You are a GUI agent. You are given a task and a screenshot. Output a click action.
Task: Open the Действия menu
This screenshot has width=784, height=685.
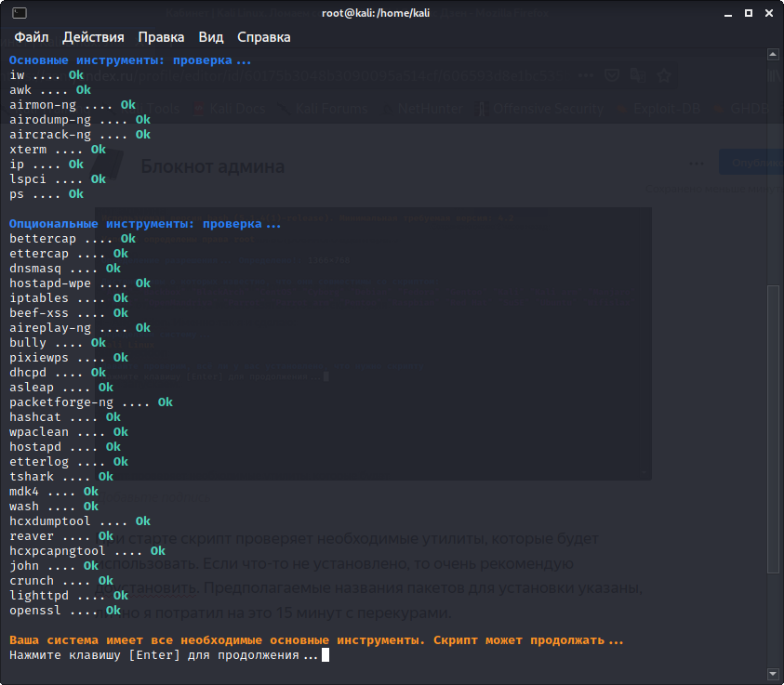point(94,37)
